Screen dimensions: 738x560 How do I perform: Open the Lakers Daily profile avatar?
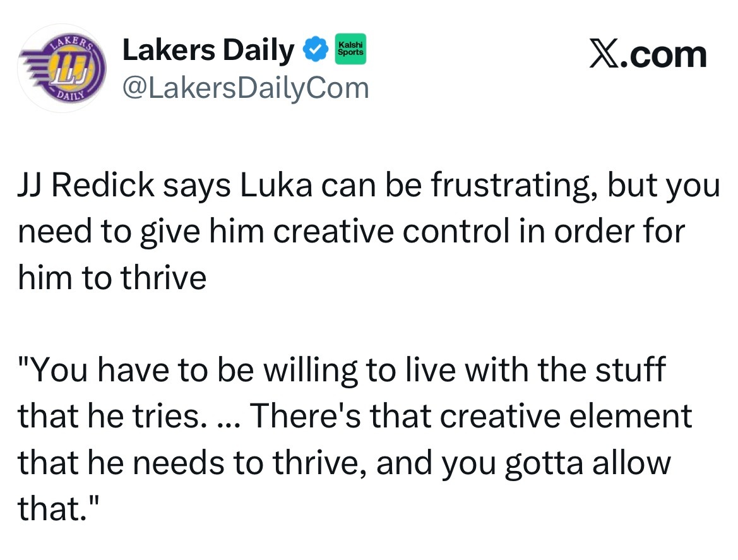[62, 68]
